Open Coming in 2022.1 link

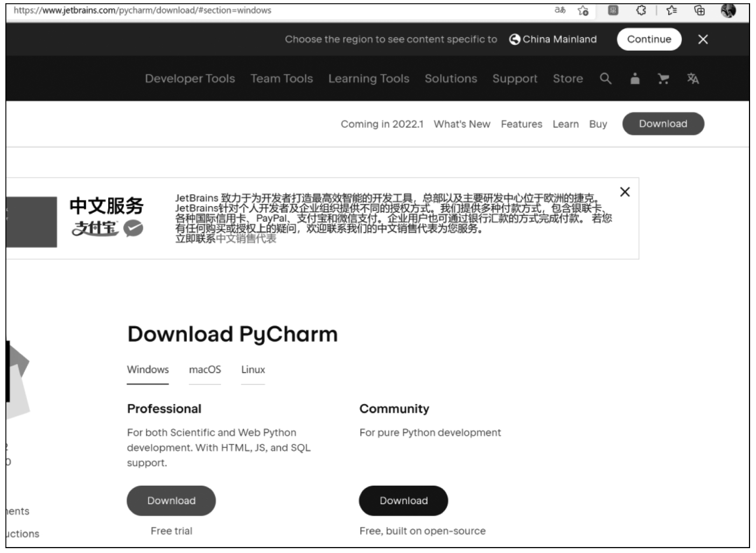tap(382, 124)
